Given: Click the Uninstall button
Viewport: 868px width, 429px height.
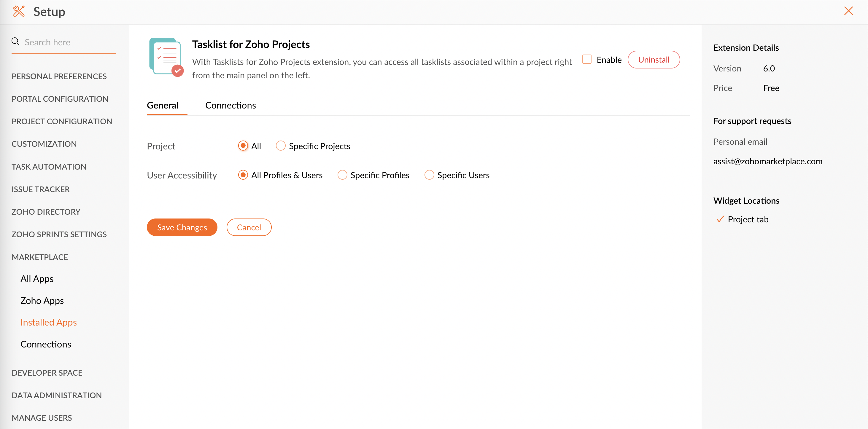Looking at the screenshot, I should (x=653, y=60).
